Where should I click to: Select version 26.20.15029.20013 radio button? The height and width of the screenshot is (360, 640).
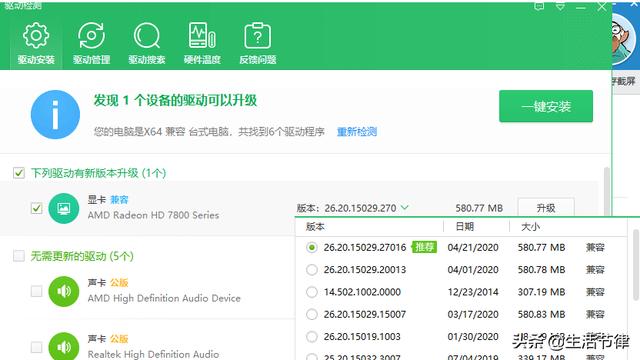[x=312, y=270]
